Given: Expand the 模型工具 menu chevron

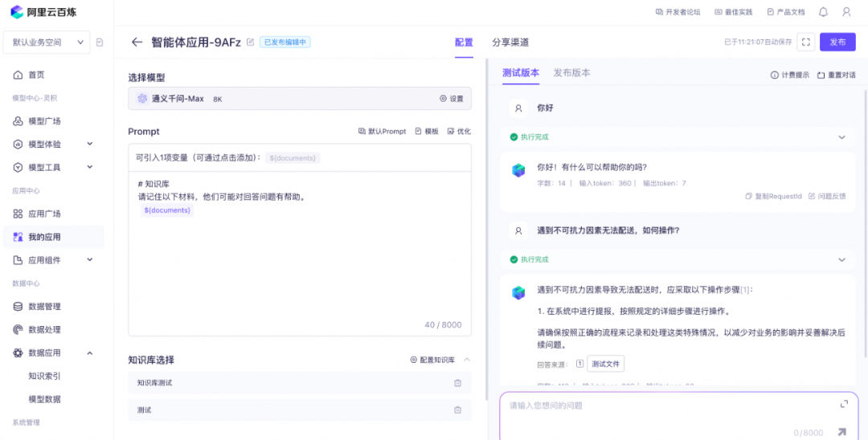Looking at the screenshot, I should 90,167.
